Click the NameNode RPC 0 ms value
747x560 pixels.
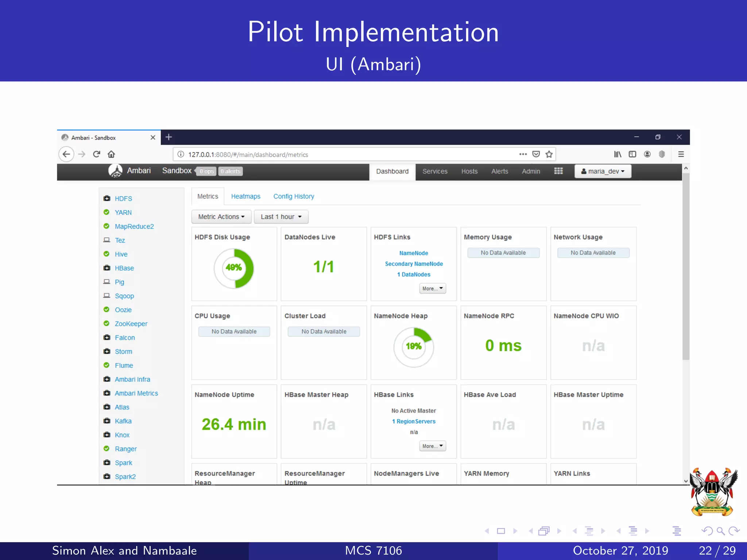(x=503, y=345)
